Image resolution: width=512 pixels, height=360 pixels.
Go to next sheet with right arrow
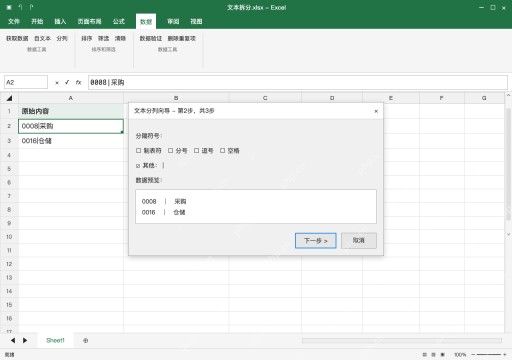(25, 340)
